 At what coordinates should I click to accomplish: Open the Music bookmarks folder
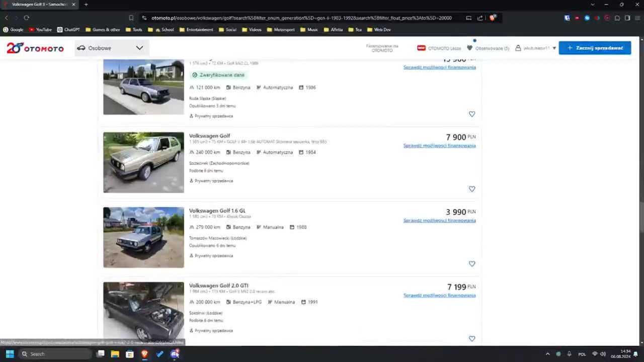tap(309, 30)
